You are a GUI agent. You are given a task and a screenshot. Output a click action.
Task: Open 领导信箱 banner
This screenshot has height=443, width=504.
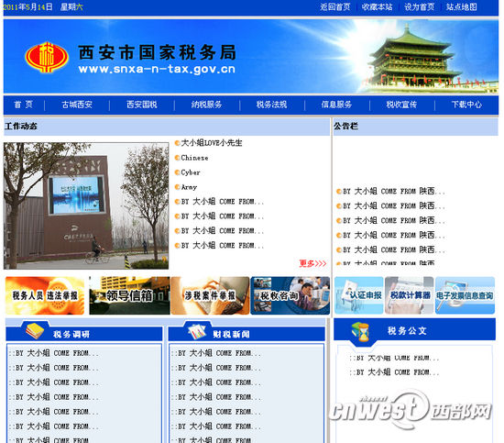pos(129,295)
